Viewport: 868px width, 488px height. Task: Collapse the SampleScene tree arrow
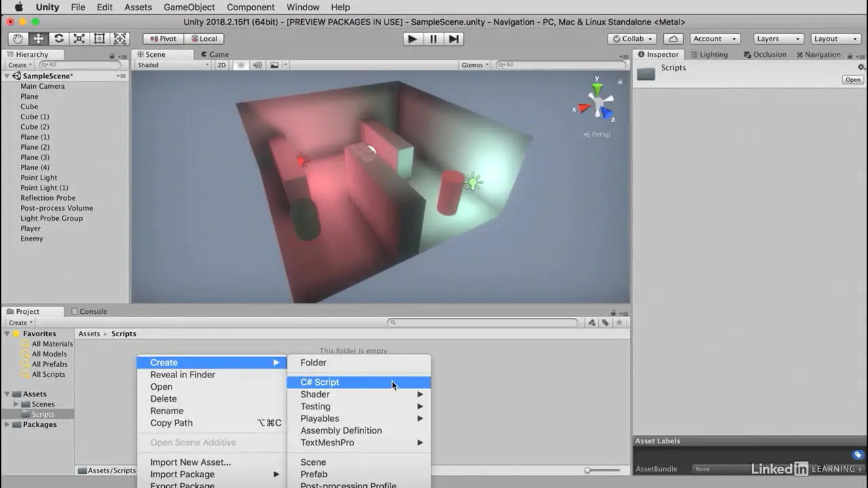pos(7,76)
